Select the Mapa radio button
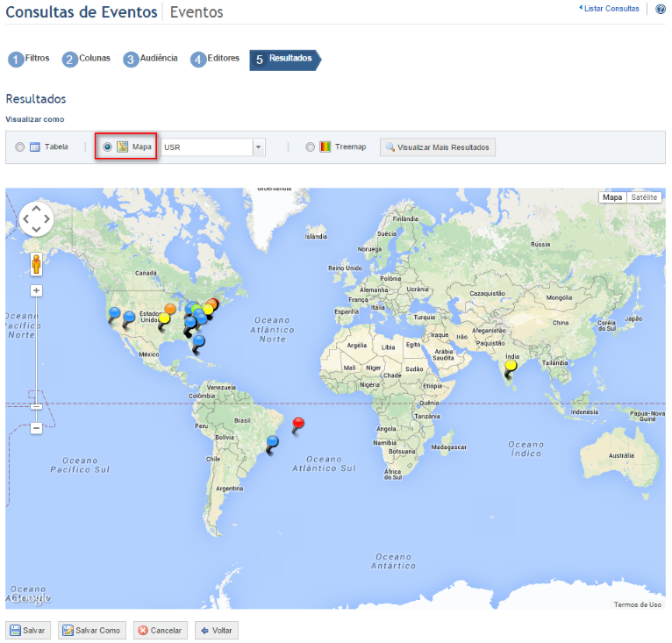This screenshot has height=643, width=672. pyautogui.click(x=107, y=147)
